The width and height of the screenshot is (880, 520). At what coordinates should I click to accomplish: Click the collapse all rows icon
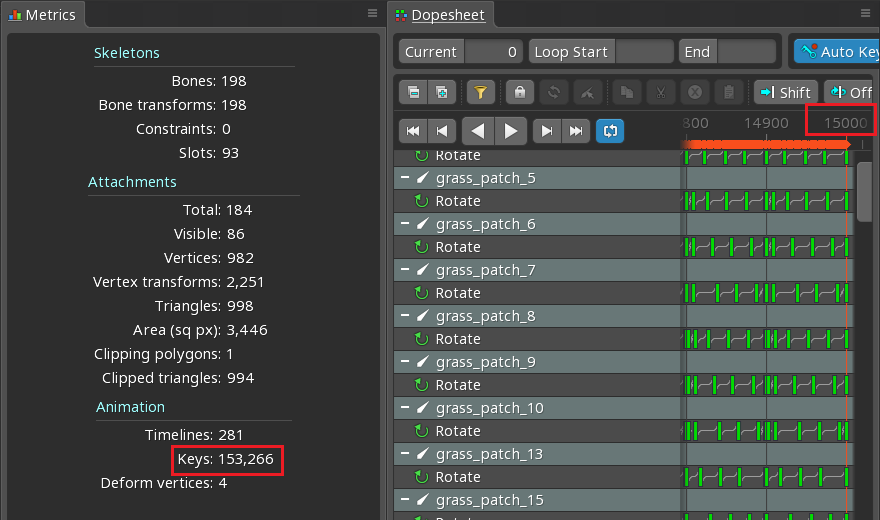tap(414, 92)
